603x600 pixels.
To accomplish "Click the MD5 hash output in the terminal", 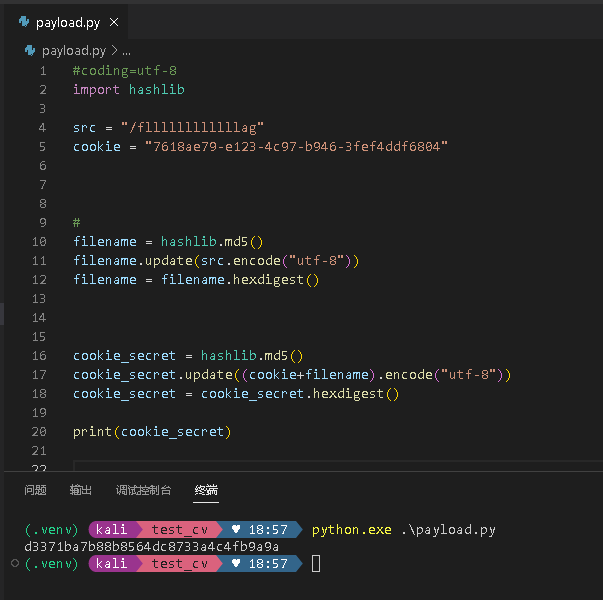I will [152, 547].
